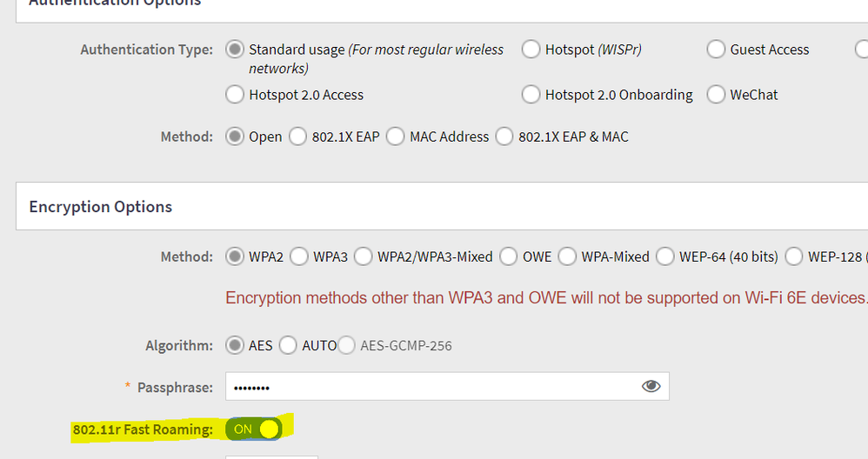The height and width of the screenshot is (459, 868).
Task: Click into the Passphrase input field
Action: point(426,386)
